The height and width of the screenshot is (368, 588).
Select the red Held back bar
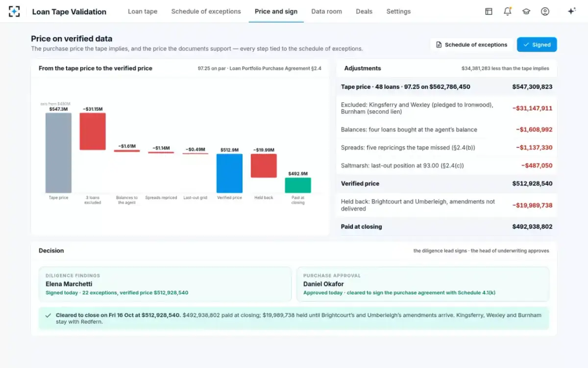pos(264,166)
